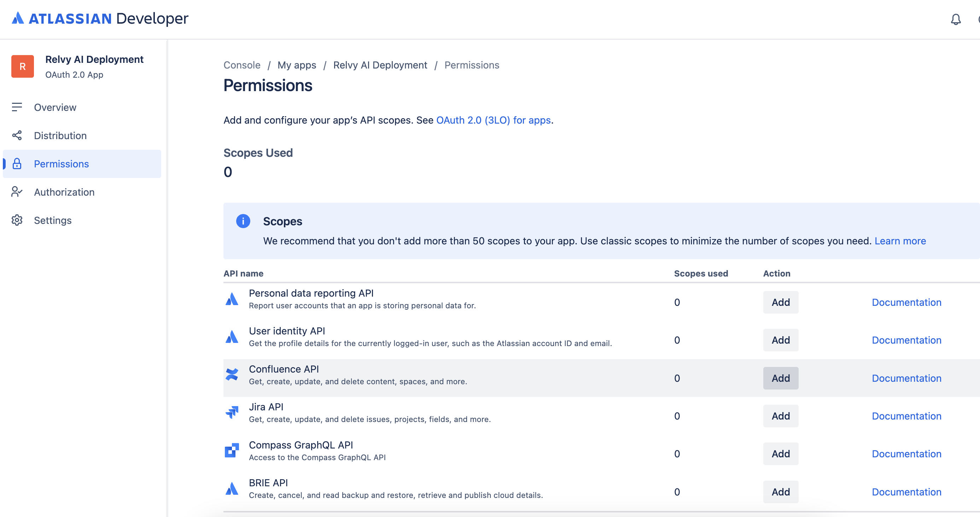Viewport: 980px width, 517px height.
Task: Click the Confluence API logo icon
Action: click(232, 375)
